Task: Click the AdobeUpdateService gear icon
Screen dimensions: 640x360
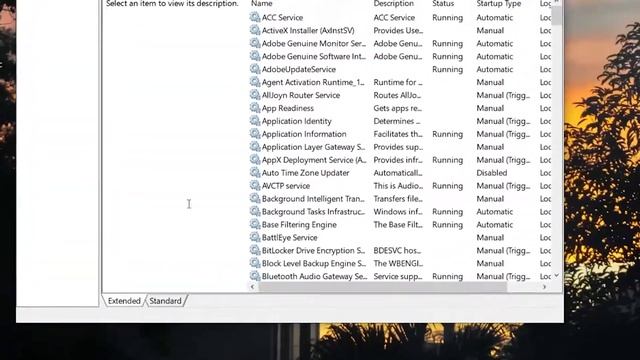Action: (x=255, y=69)
